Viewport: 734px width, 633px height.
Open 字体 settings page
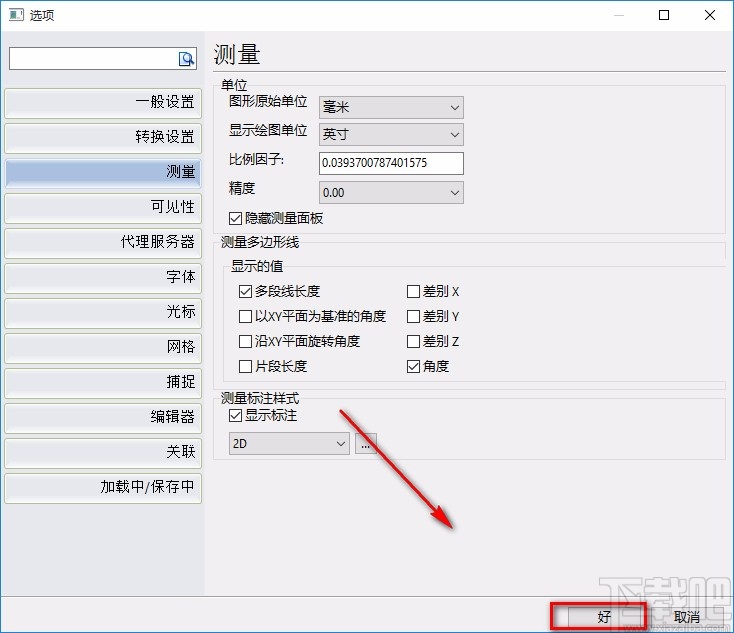point(103,278)
